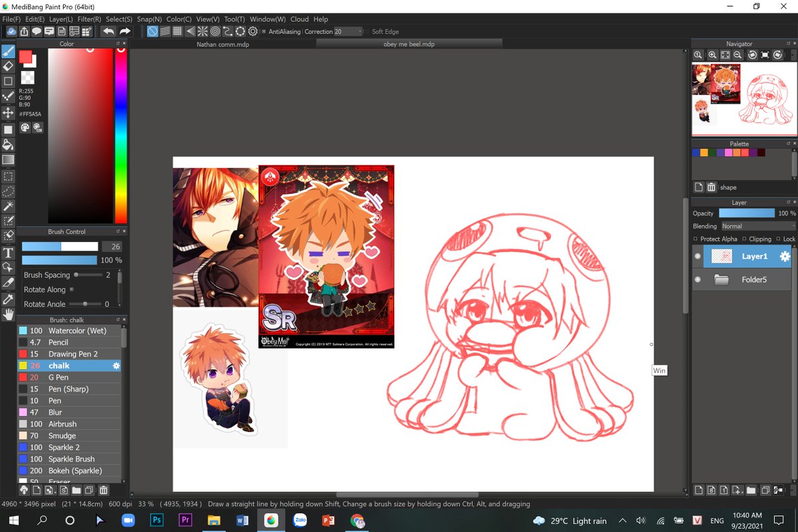The image size is (798, 532).
Task: Rotate canvas left in Navigator
Action: pos(752,55)
